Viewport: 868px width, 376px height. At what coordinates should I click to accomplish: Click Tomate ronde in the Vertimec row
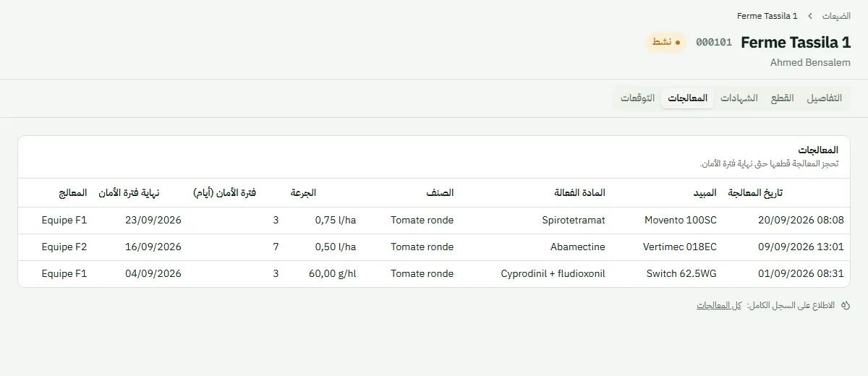(422, 247)
